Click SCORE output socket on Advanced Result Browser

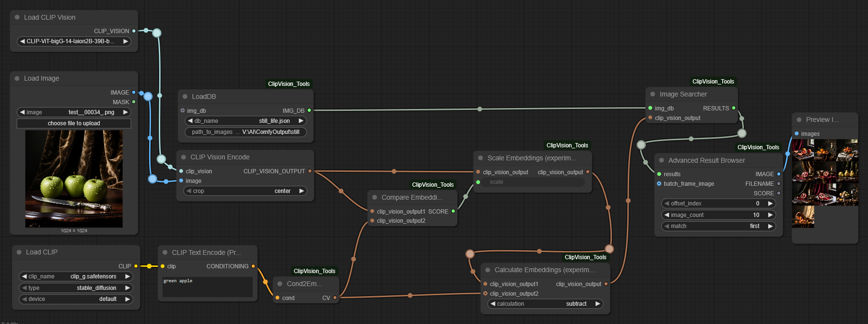(x=779, y=193)
